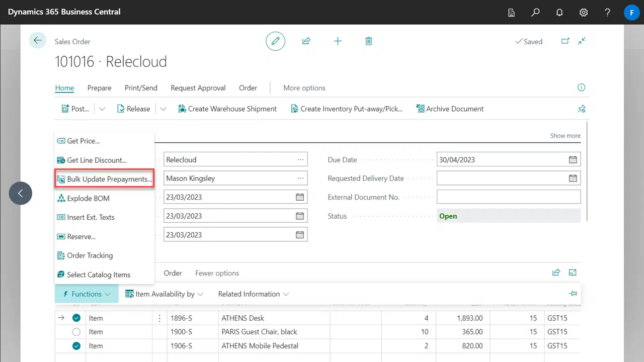
Task: Click the share icon in header
Action: point(306,41)
